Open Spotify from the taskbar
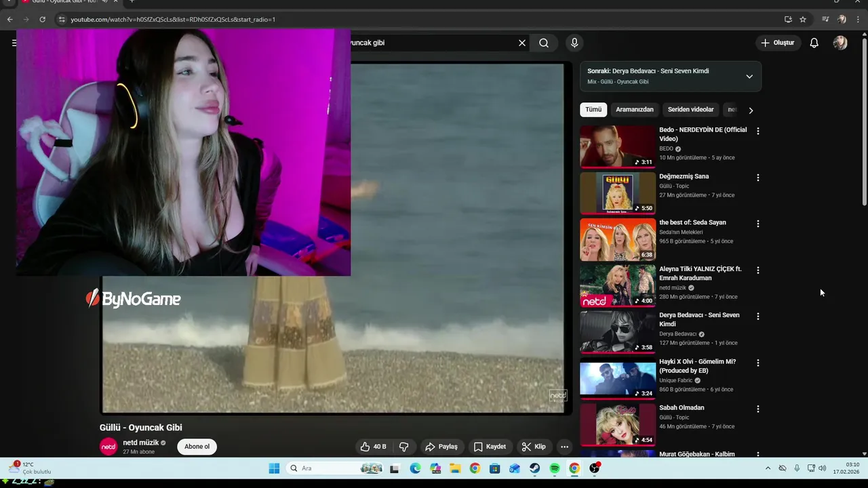Image resolution: width=868 pixels, height=488 pixels. [555, 468]
